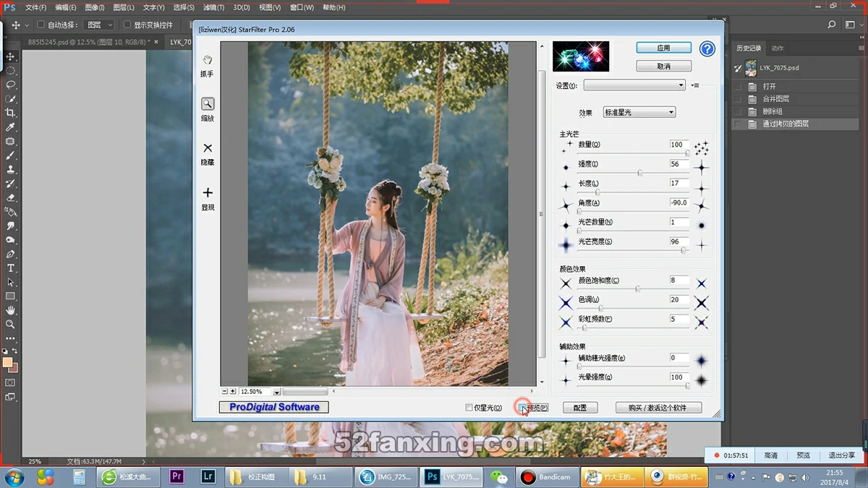Click the 强度 slider handle

(x=639, y=173)
